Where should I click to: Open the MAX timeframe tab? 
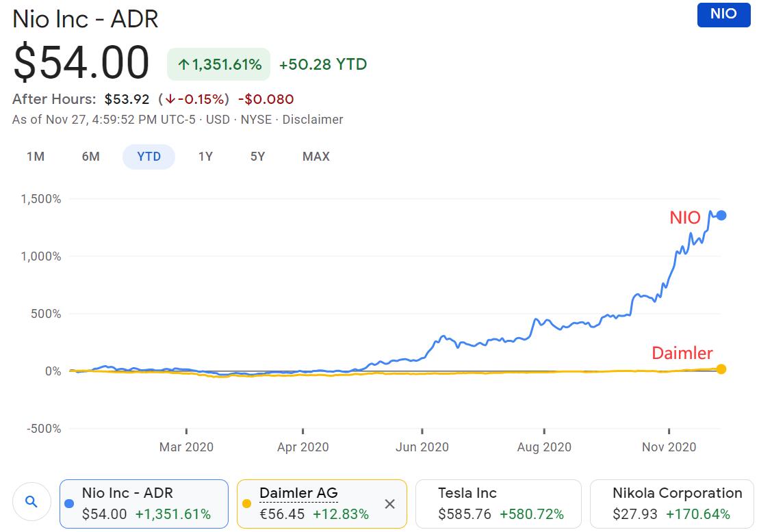pos(315,157)
